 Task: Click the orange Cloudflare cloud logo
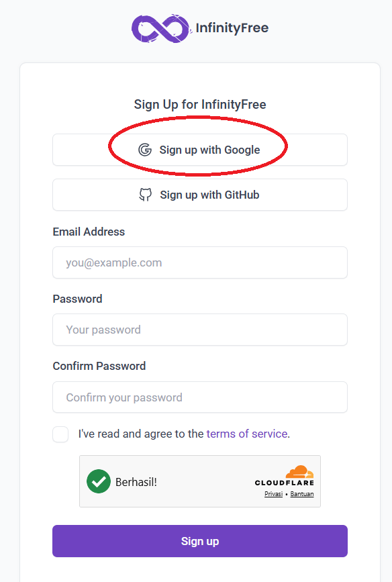[299, 472]
